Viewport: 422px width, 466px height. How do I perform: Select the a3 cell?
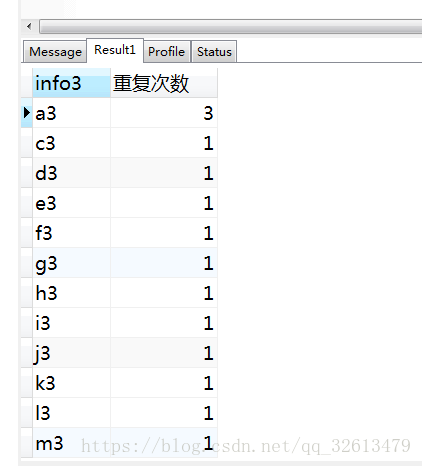(x=71, y=113)
